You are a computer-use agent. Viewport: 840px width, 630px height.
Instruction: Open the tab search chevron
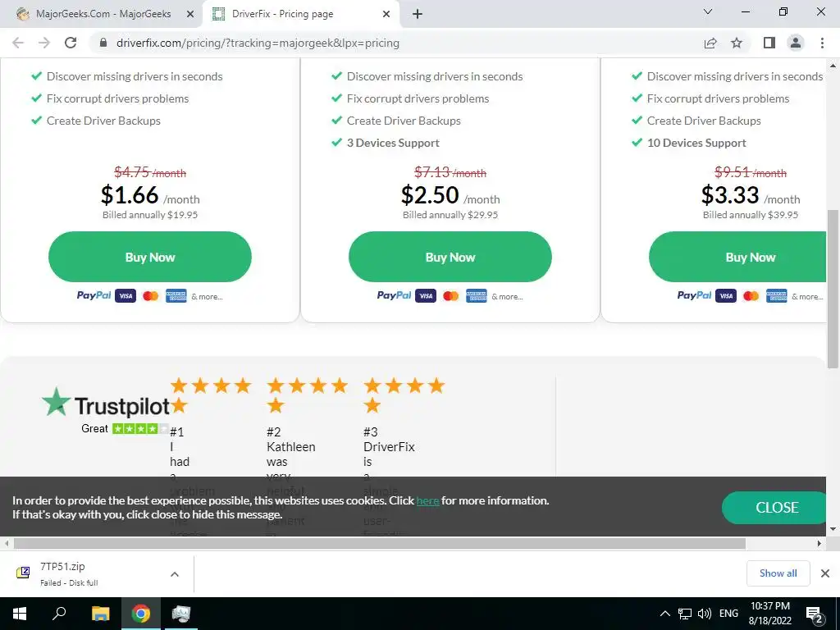[708, 11]
